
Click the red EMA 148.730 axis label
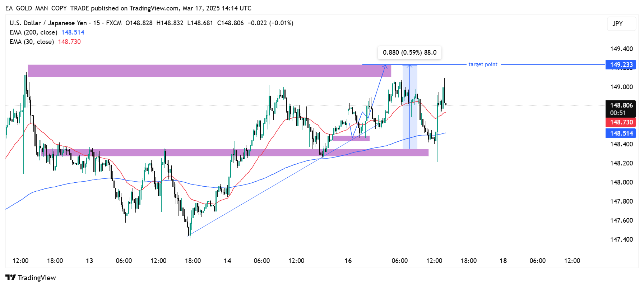click(621, 122)
